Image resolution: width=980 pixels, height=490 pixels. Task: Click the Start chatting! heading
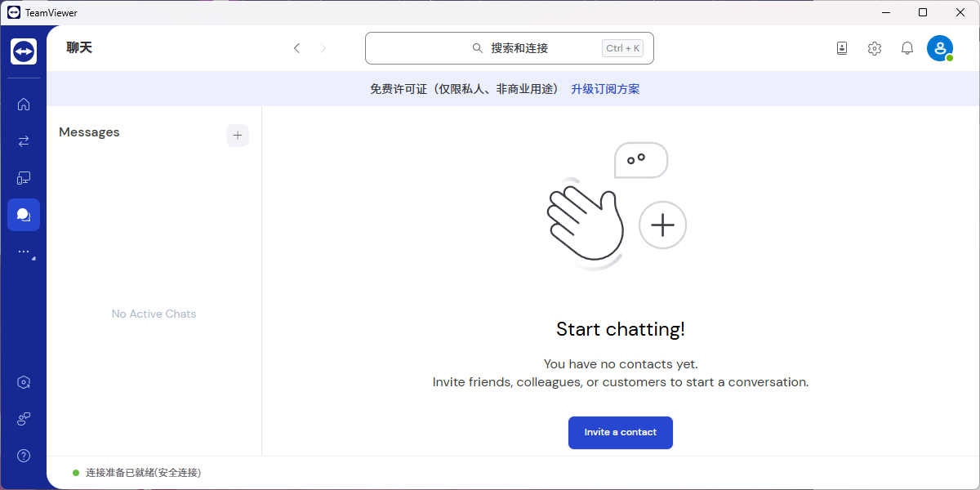click(621, 329)
